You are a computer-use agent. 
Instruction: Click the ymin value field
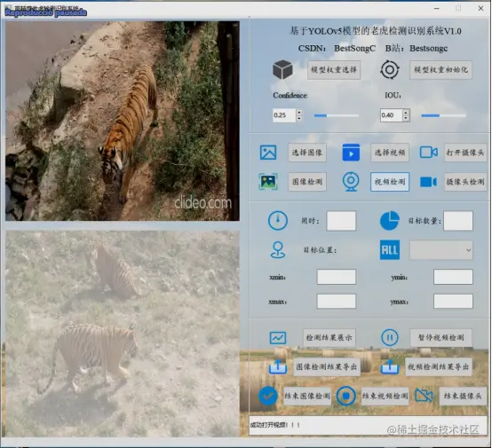(453, 277)
